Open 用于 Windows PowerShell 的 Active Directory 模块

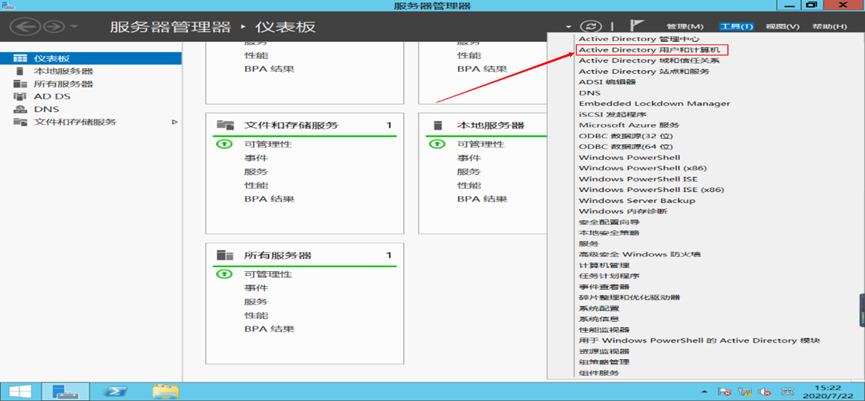(699, 340)
